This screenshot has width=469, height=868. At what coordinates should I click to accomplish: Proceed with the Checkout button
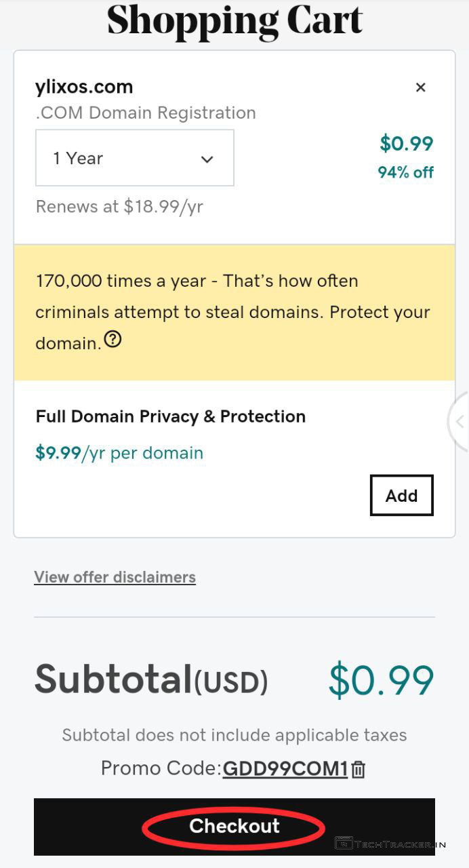tap(234, 826)
